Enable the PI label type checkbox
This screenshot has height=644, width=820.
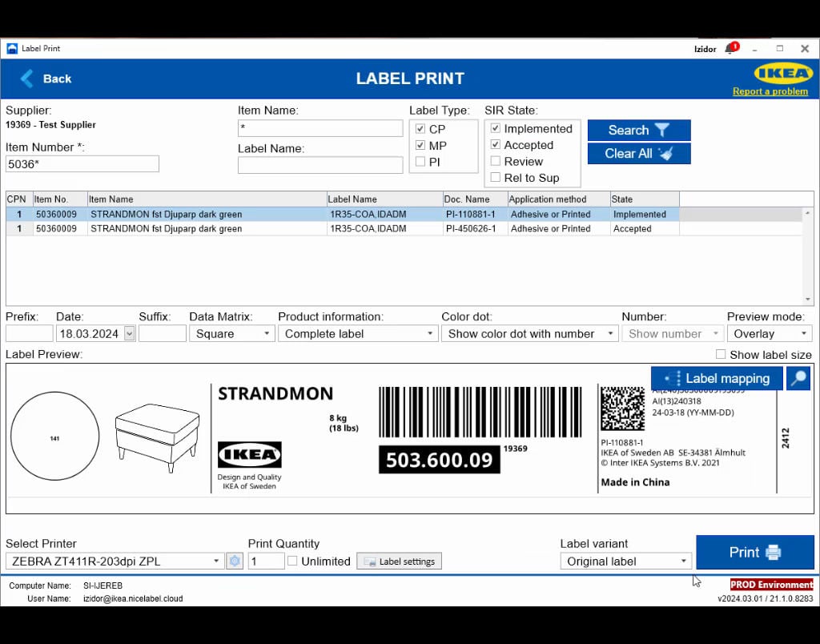(420, 162)
